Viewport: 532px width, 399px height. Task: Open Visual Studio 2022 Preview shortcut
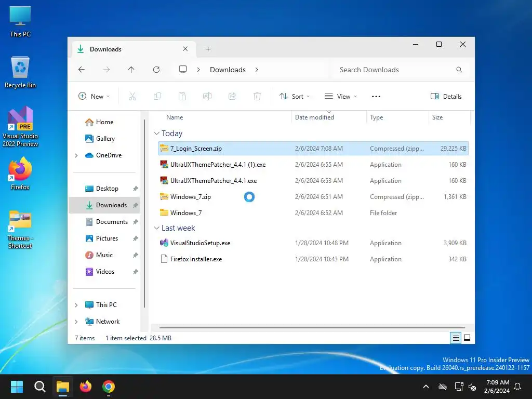[20, 126]
